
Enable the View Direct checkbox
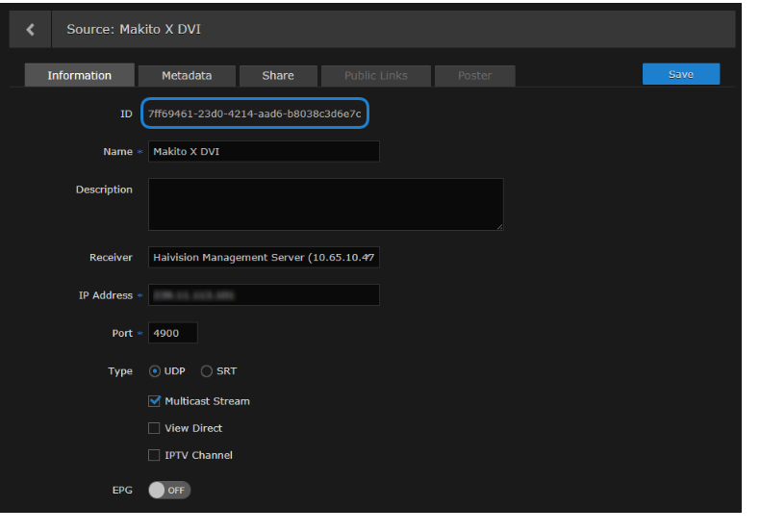154,428
